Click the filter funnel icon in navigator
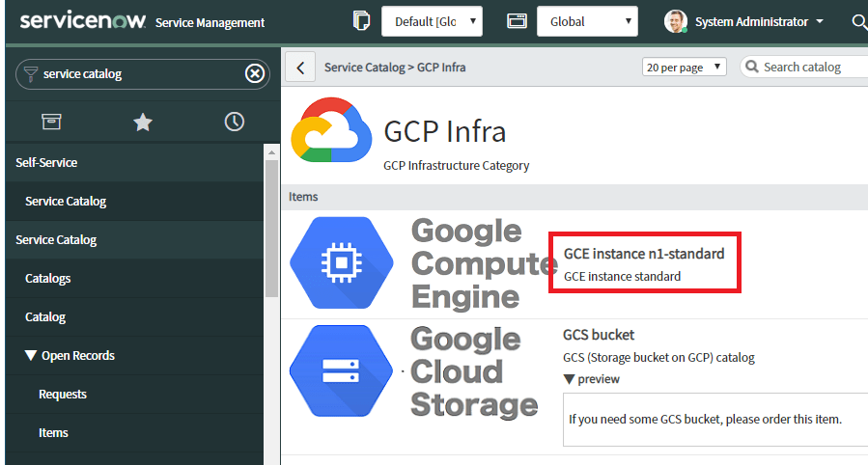This screenshot has width=868, height=465. (x=31, y=74)
